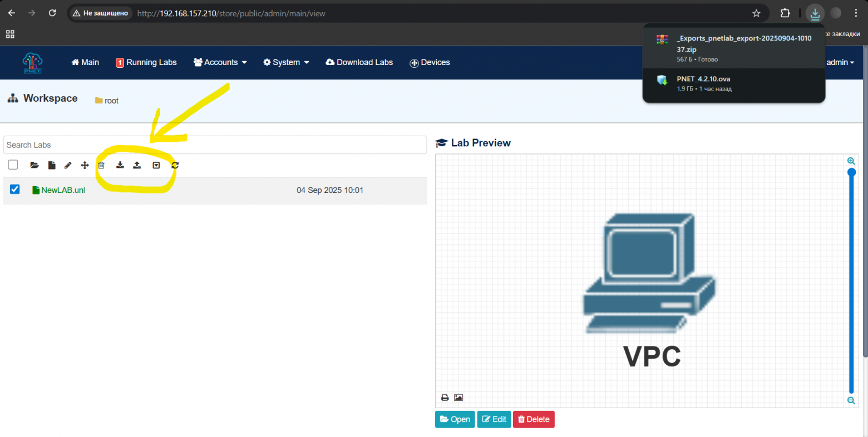Expand the Accounts dropdown menu
Viewport: 868px width, 437px height.
point(220,62)
